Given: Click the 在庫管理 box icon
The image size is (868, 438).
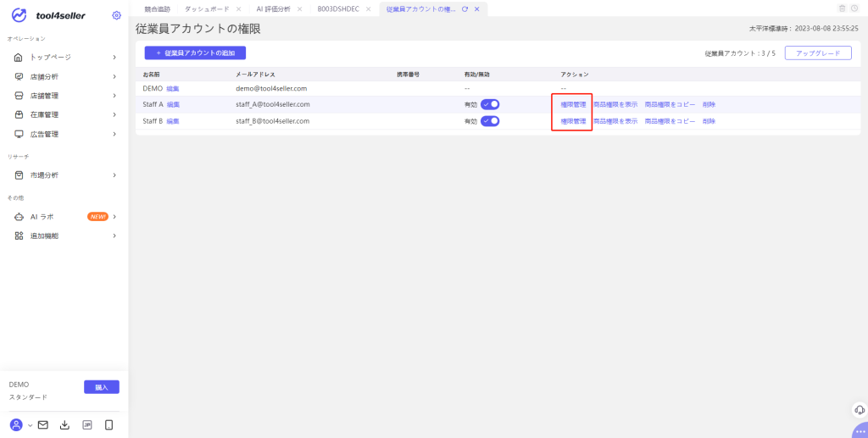Looking at the screenshot, I should (x=19, y=114).
